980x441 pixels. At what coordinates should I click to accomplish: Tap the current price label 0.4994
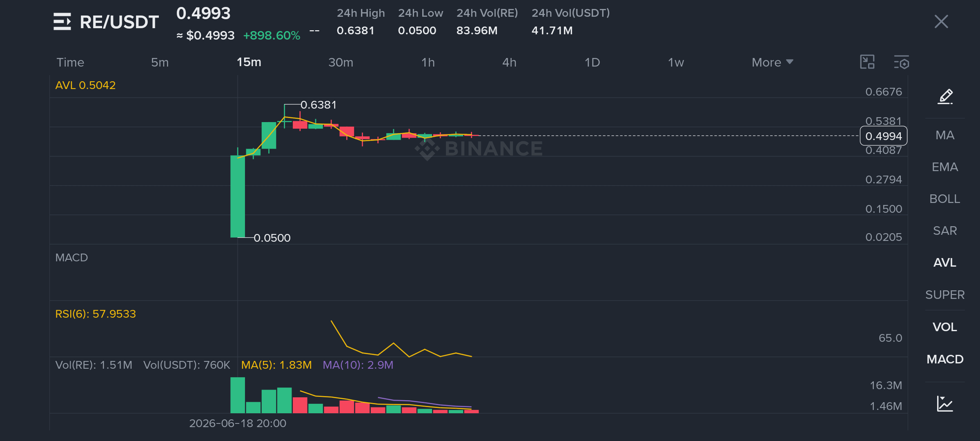click(884, 136)
